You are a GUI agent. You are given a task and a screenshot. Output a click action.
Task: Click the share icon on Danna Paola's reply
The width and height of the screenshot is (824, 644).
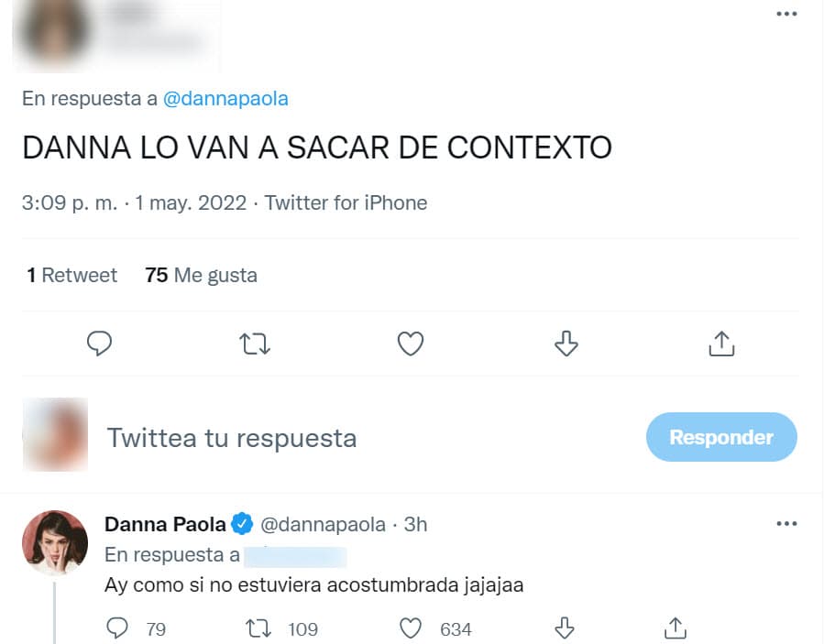click(675, 628)
